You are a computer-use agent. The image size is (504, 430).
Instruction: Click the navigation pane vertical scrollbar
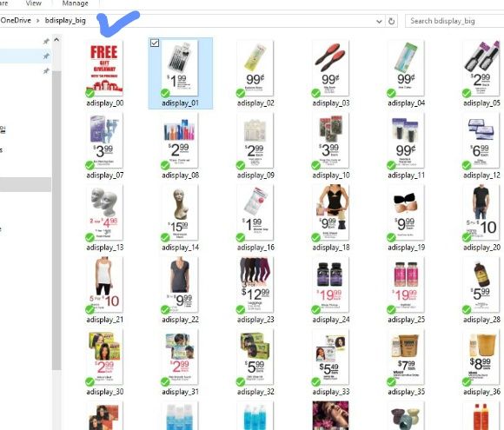56,220
